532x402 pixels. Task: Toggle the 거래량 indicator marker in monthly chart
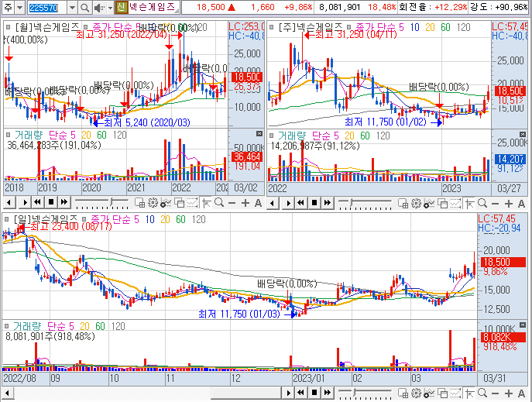[x=8, y=135]
